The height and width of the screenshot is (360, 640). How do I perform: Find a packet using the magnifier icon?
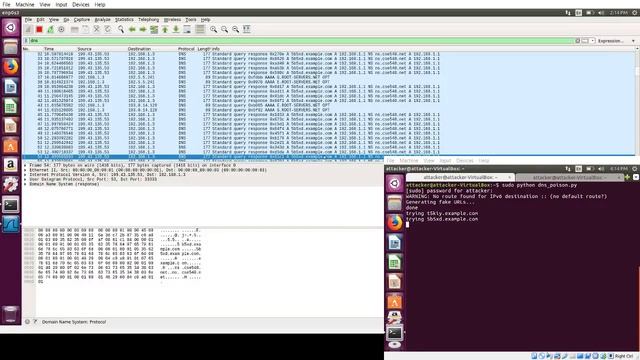[121, 29]
